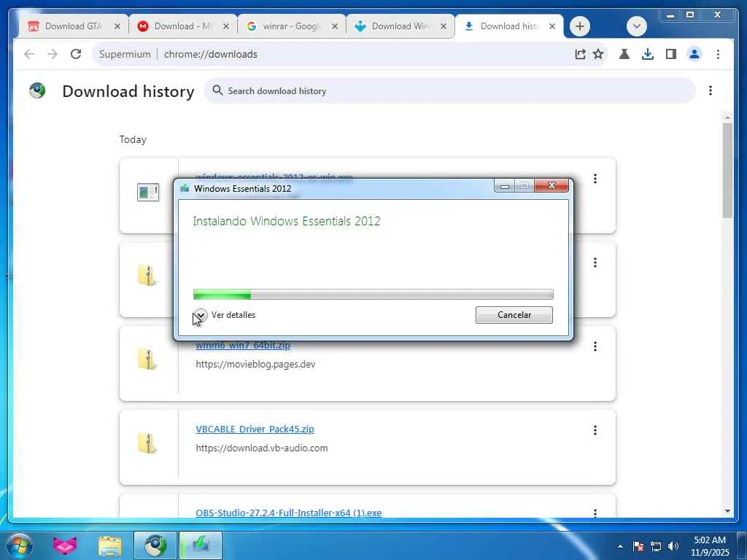Click the https://movieblog.pages.dev source text

tap(255, 365)
